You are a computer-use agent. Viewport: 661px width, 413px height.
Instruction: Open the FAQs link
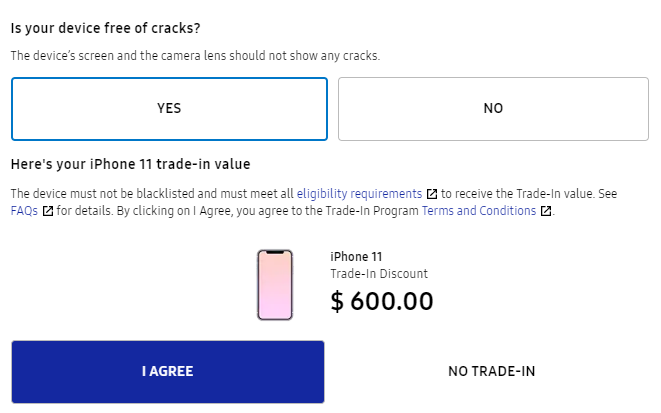tap(24, 211)
